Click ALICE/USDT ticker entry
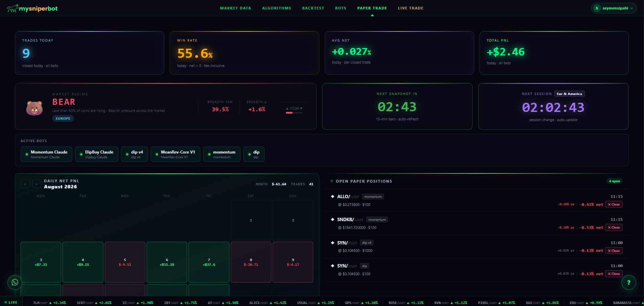This screenshot has width=644, height=306. (268, 303)
